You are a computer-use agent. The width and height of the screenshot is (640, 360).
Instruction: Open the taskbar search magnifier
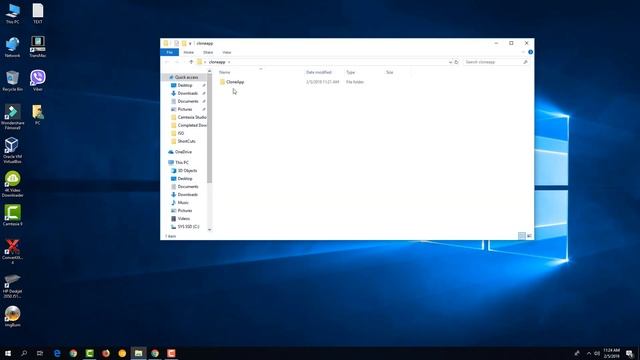(x=24, y=353)
